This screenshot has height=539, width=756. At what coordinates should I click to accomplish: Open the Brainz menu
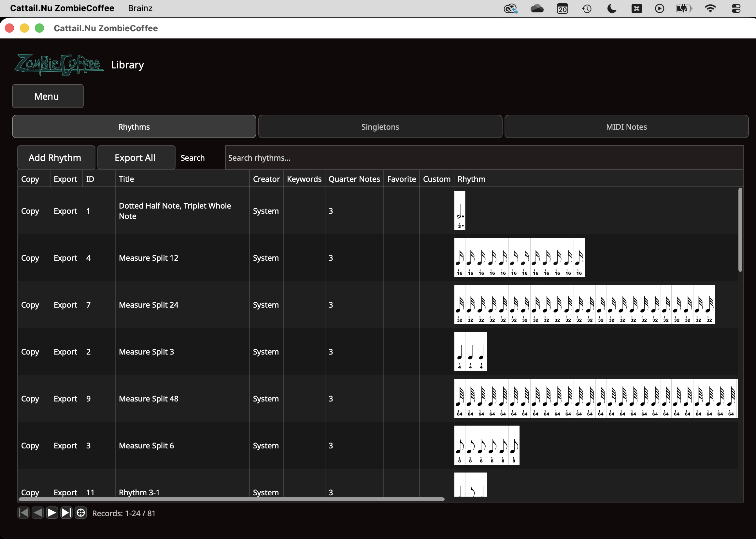[x=140, y=8]
